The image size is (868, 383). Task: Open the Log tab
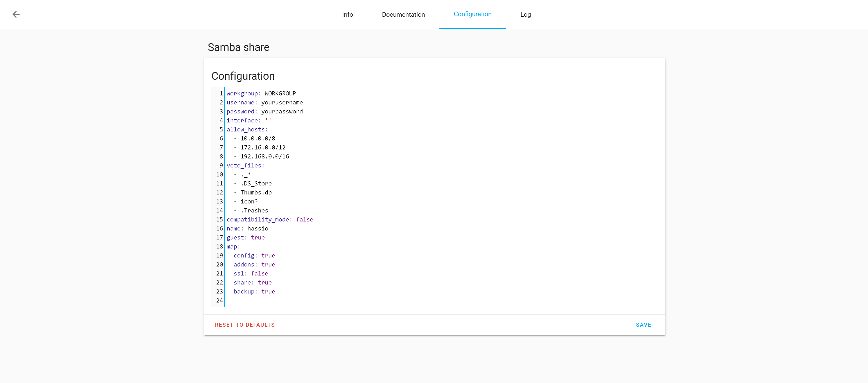click(x=525, y=14)
